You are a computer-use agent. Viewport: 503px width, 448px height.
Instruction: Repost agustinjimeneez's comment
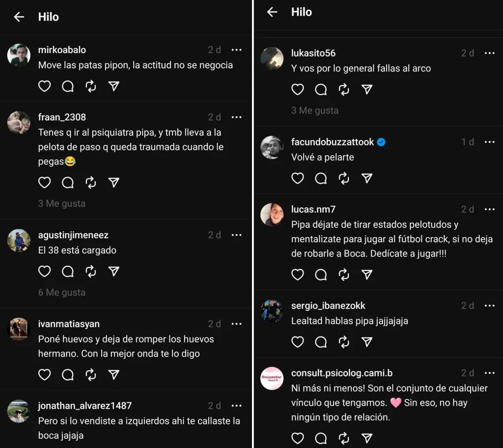pyautogui.click(x=91, y=272)
